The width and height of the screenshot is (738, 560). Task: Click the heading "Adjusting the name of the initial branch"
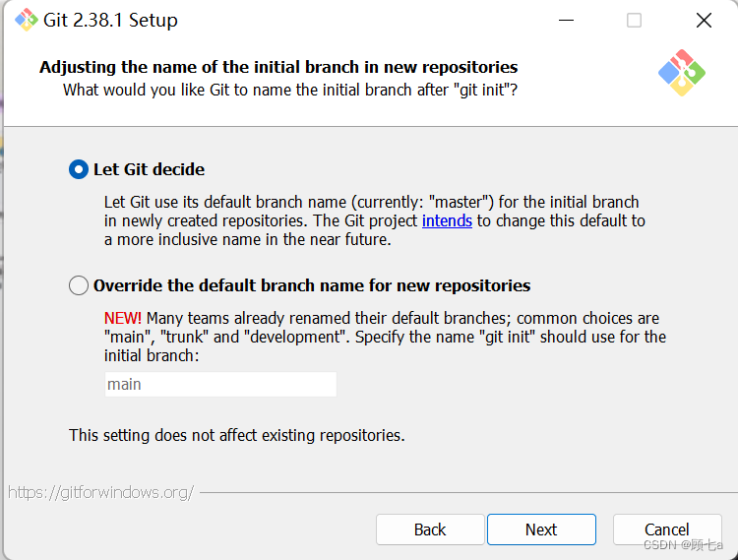(278, 67)
